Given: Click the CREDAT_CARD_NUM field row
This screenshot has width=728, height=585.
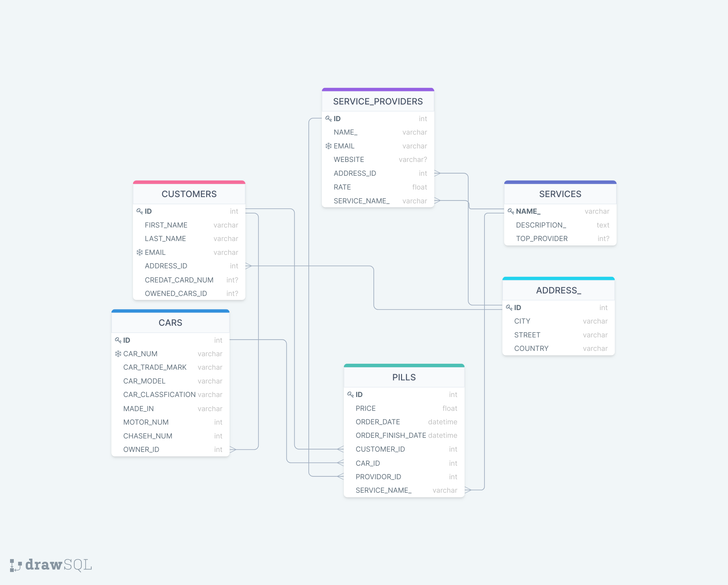Looking at the screenshot, I should click(179, 280).
